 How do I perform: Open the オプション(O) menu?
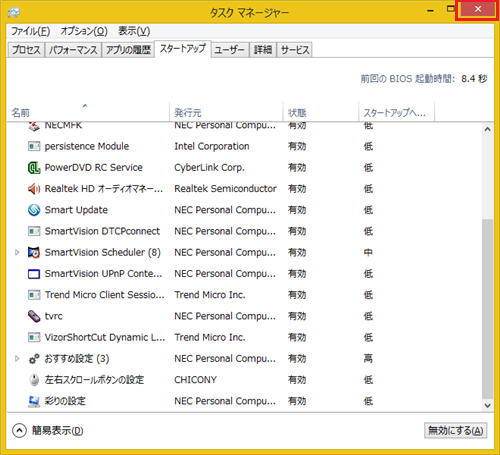[x=84, y=31]
